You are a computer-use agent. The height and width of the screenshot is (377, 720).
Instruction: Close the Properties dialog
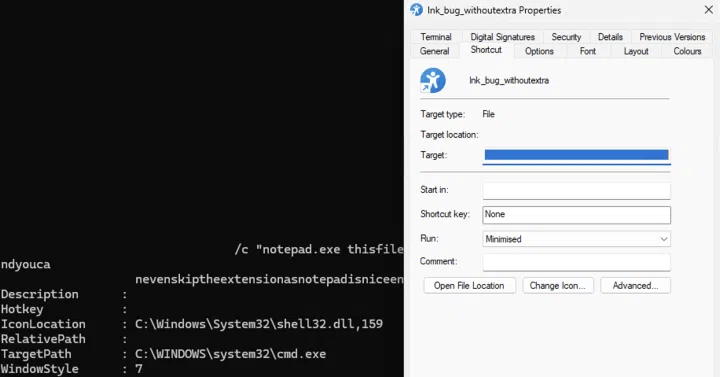(709, 10)
